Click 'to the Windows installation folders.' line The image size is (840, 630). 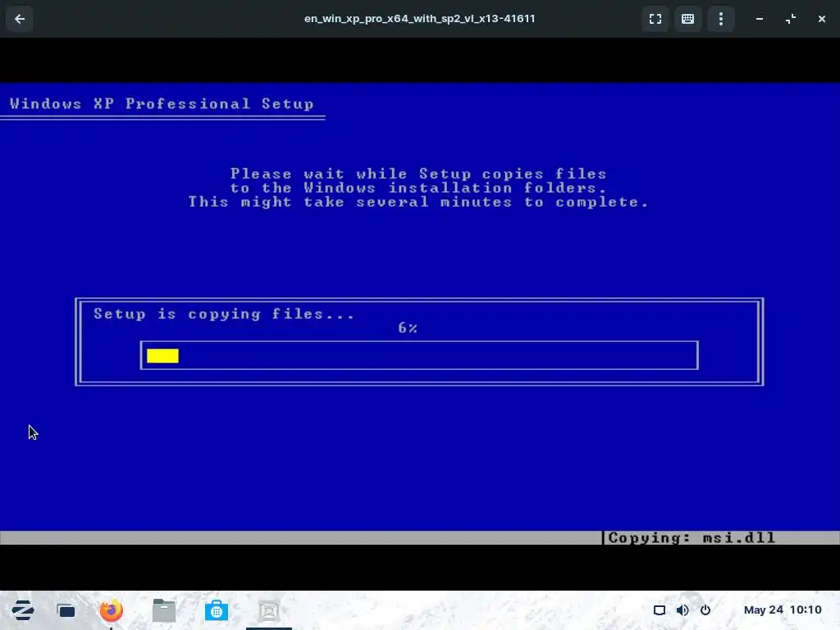tap(418, 188)
